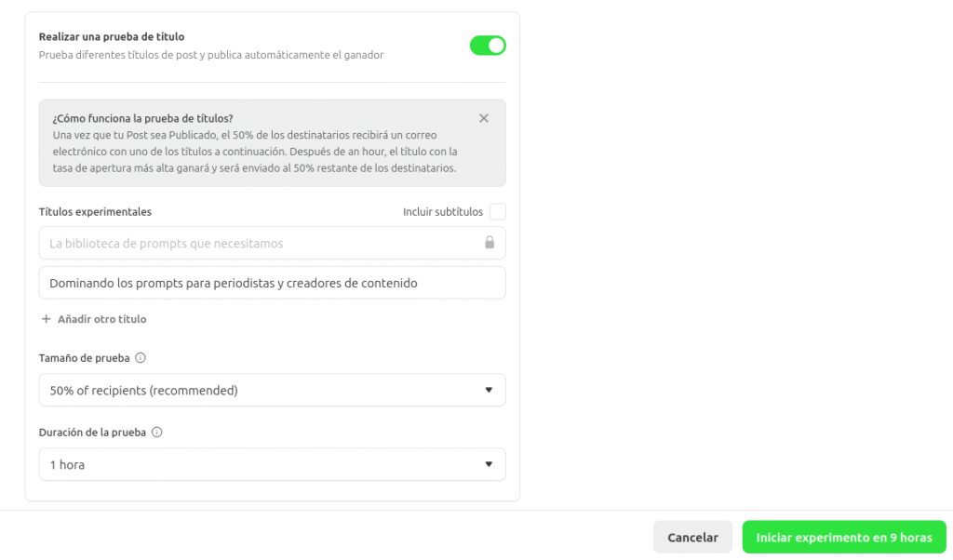Viewport: 953px width, 560px height.
Task: Check the Incluir subtítulos checkbox
Action: click(498, 212)
